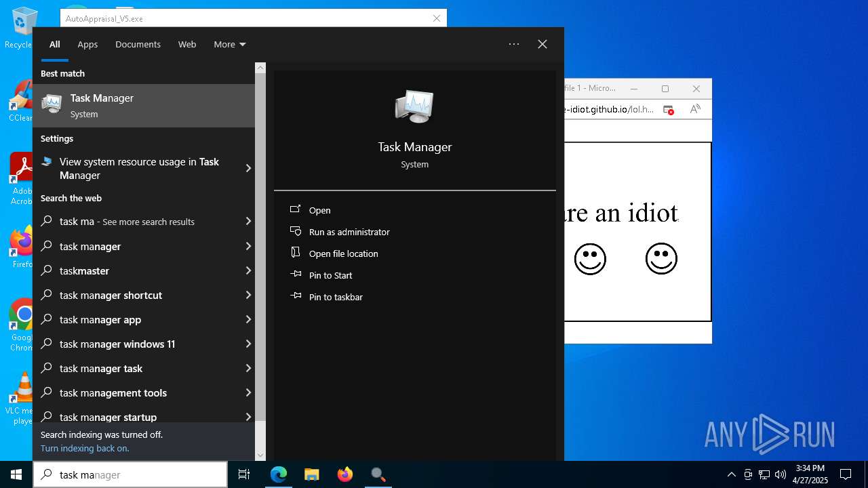Close the AutoAppraisal_V5.exe bar
The image size is (868, 488).
click(437, 18)
